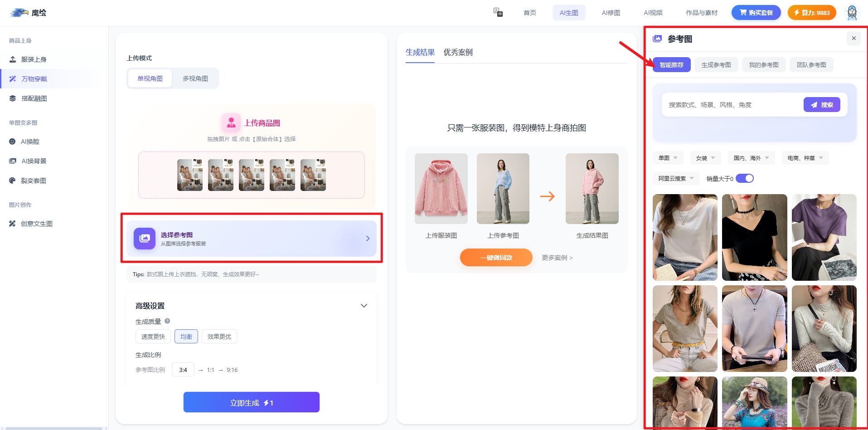Open the 我的参考图 tab
This screenshot has height=430, width=868.
click(763, 65)
